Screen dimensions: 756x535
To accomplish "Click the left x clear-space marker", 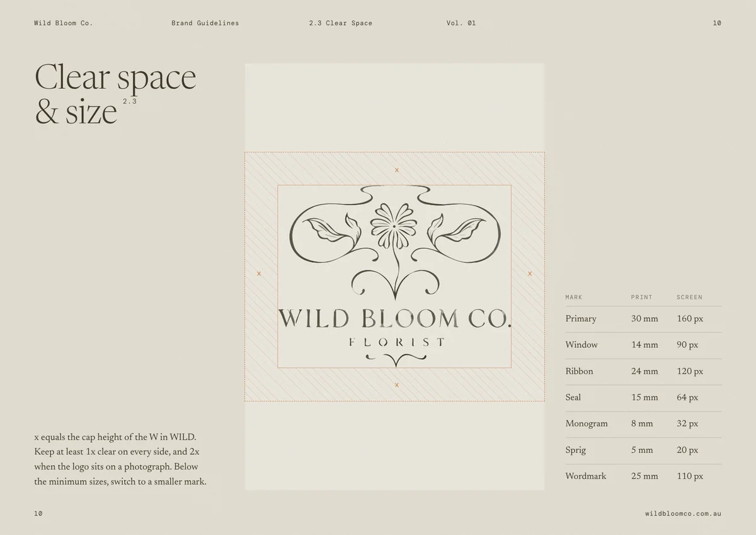I will click(259, 274).
